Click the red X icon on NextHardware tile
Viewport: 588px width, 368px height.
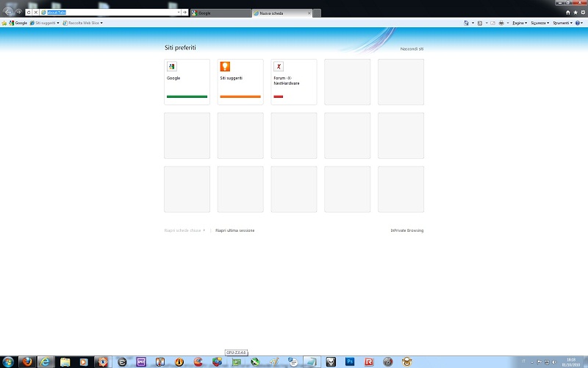tap(279, 67)
